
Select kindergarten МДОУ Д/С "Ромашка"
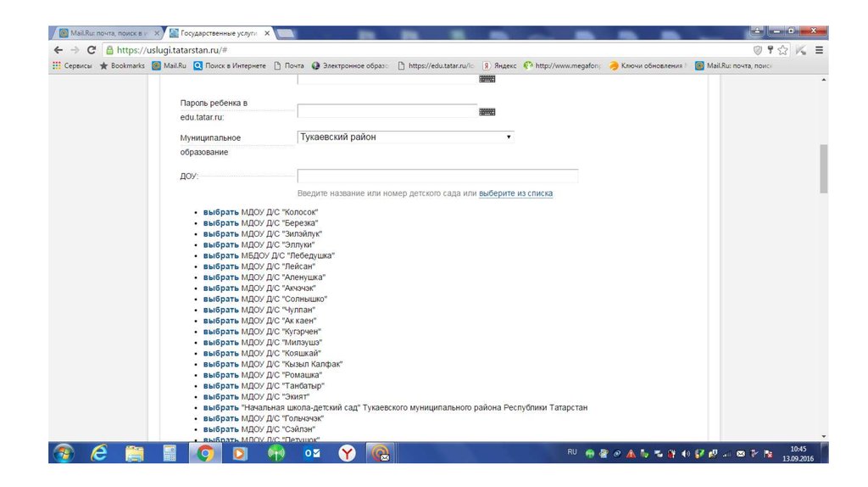point(220,375)
